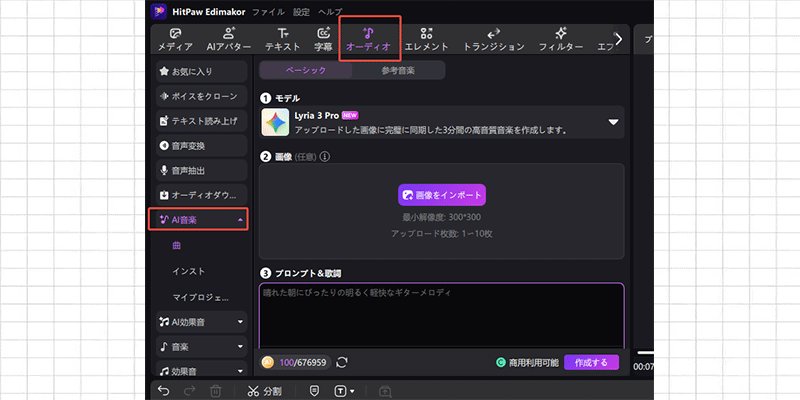Switch to 参考音楽 reference music tab
This screenshot has height=400, width=800.
click(x=398, y=70)
